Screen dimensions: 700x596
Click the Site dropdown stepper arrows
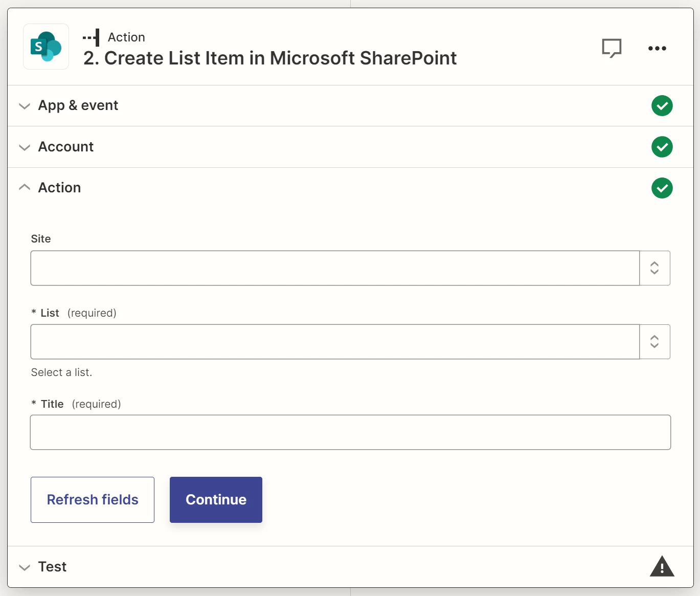point(654,268)
